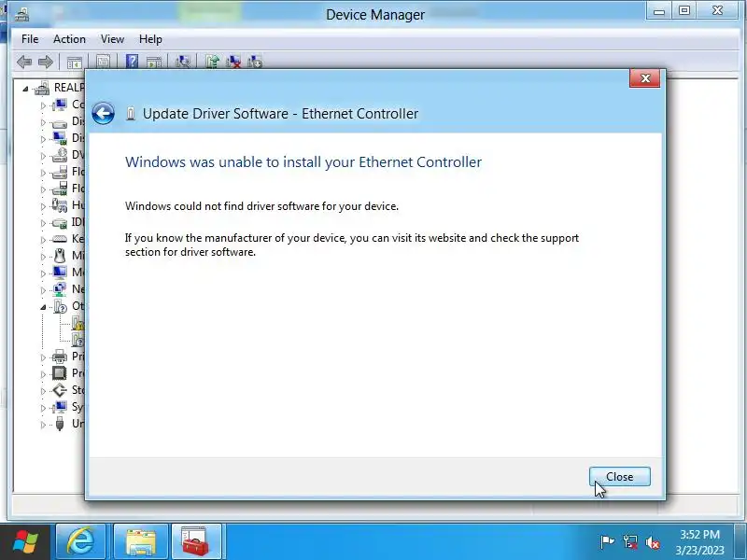Click the Close button in the dialog

tap(619, 477)
